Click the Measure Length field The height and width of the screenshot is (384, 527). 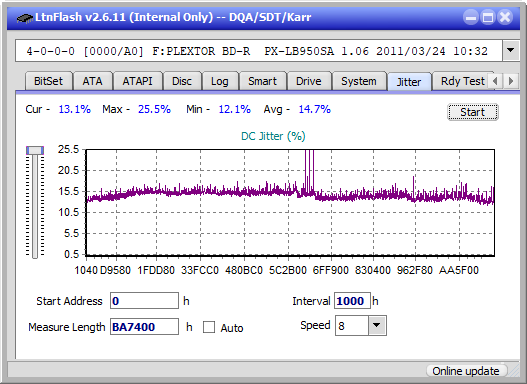[145, 327]
